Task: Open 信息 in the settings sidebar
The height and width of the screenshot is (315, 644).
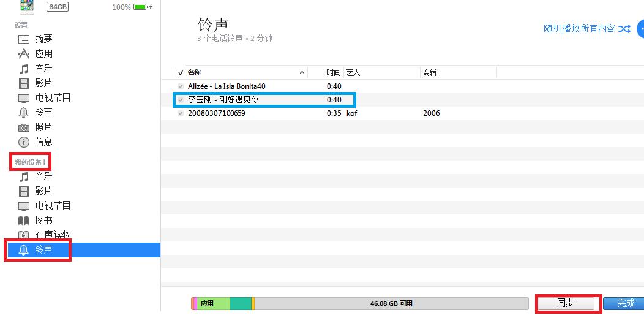Action: pyautogui.click(x=43, y=142)
